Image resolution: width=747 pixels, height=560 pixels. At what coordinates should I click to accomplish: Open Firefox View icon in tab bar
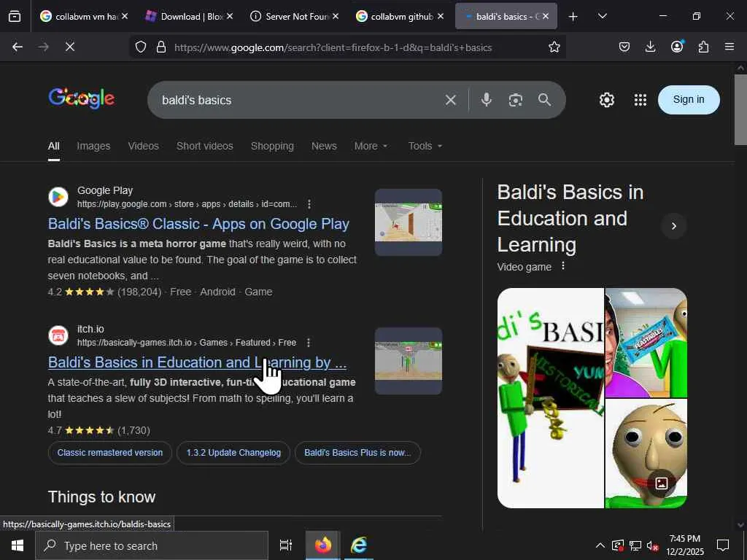pyautogui.click(x=15, y=17)
